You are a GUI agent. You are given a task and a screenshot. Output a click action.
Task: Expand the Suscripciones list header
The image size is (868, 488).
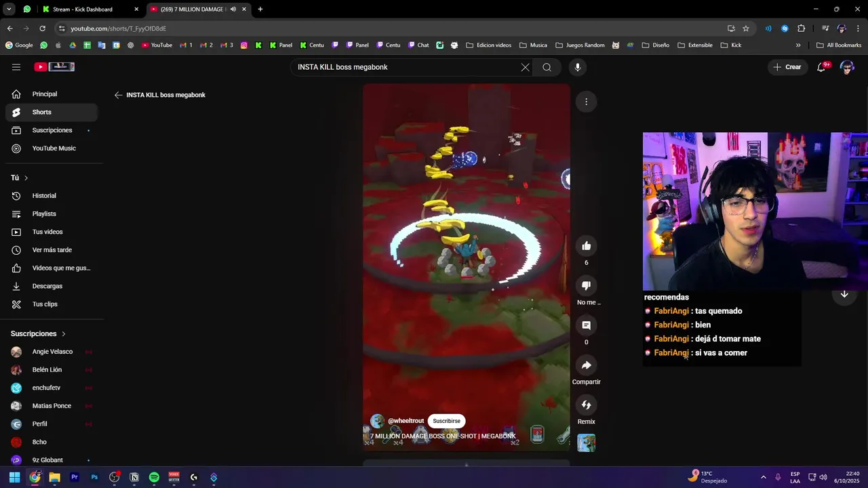(39, 333)
